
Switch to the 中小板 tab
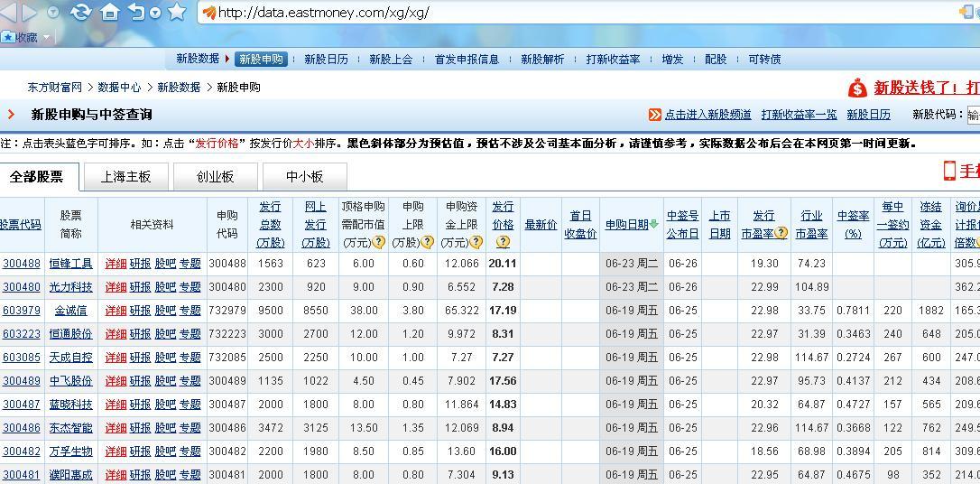(304, 176)
